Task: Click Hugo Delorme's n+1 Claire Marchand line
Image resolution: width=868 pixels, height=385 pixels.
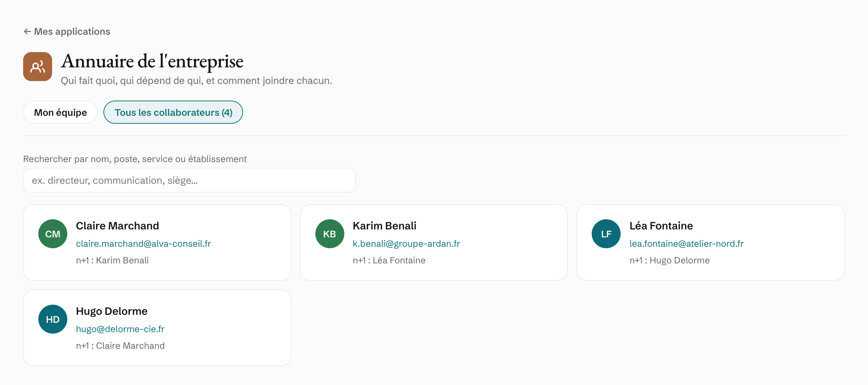Action: pyautogui.click(x=120, y=346)
